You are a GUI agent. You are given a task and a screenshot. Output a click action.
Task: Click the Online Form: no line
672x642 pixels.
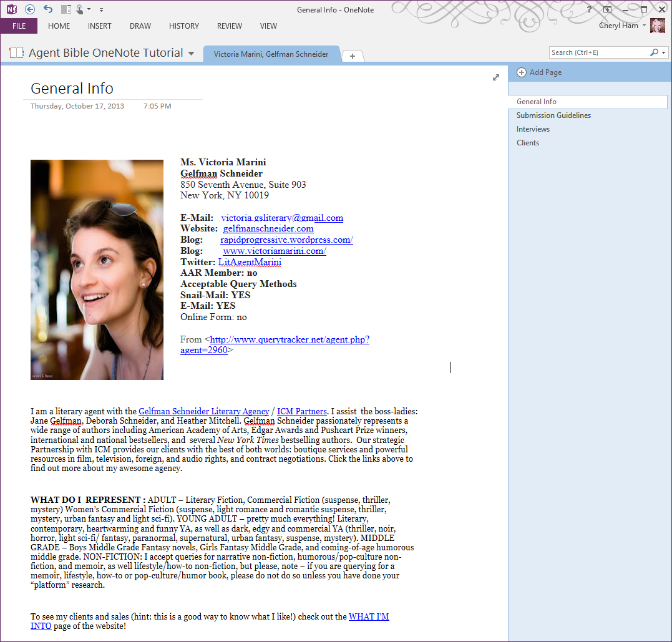[213, 317]
